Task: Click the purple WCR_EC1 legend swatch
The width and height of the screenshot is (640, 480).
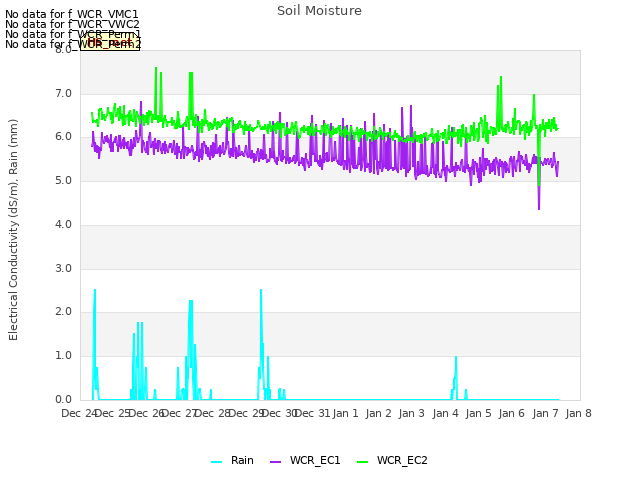Action: pos(276,461)
